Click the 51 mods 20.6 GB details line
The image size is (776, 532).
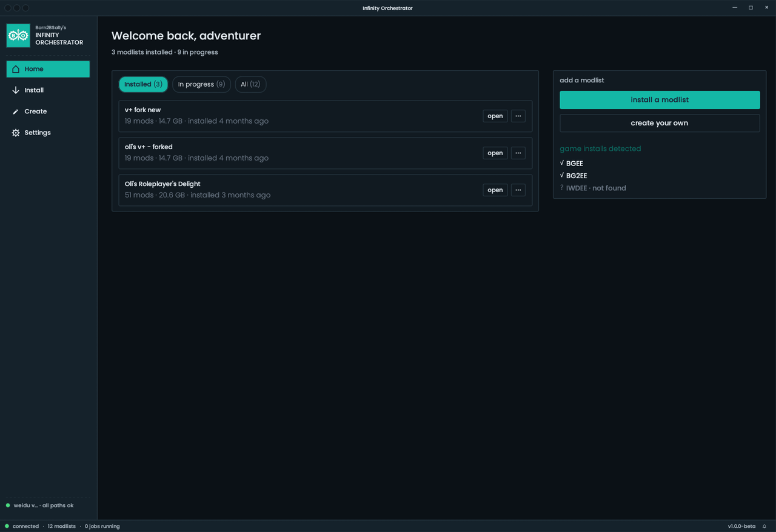198,195
